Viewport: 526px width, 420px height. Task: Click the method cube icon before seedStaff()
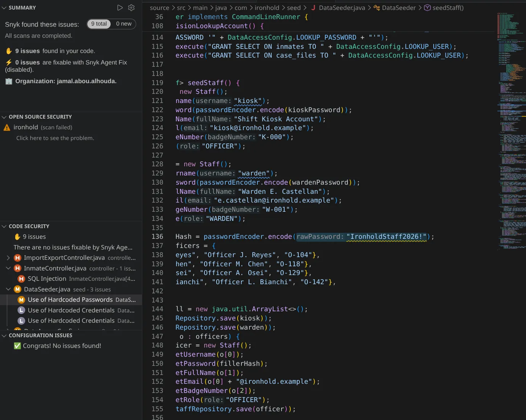click(x=428, y=8)
